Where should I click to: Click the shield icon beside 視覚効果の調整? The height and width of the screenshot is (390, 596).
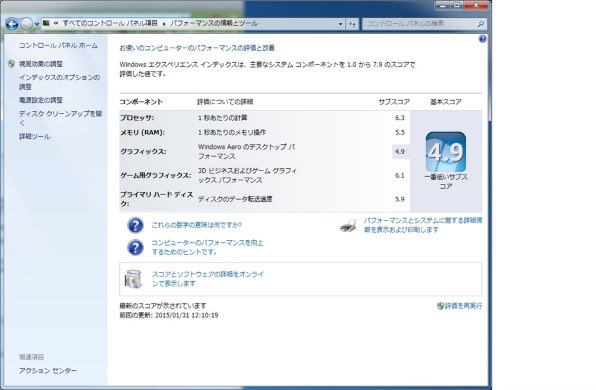11,63
